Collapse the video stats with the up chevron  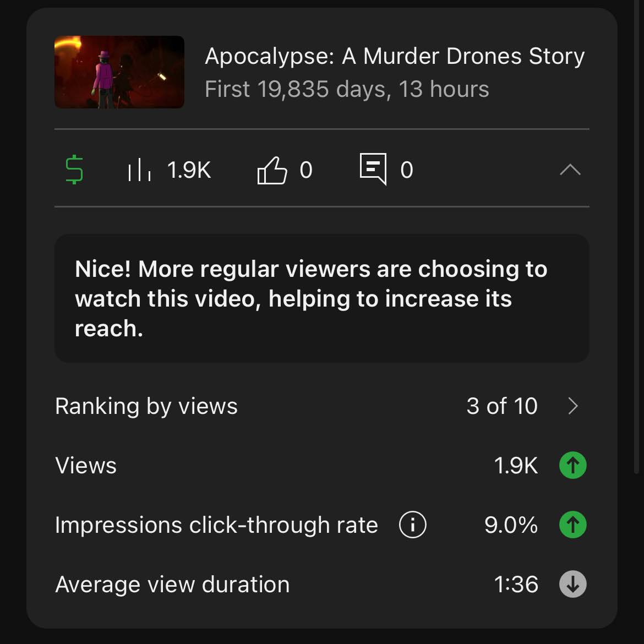point(570,170)
